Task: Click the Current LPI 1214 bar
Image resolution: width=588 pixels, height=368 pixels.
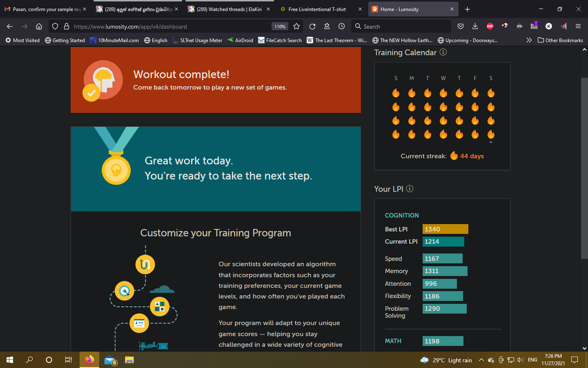Action: click(x=443, y=242)
